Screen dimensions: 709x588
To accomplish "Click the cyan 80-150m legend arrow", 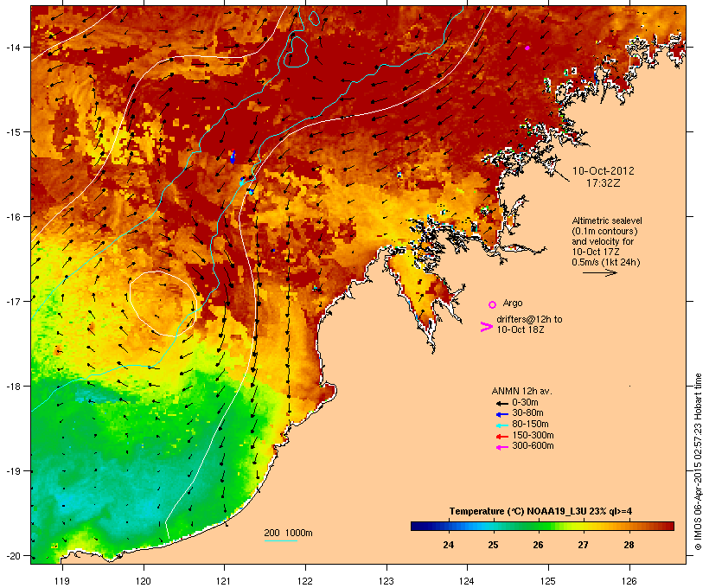I will tap(501, 425).
